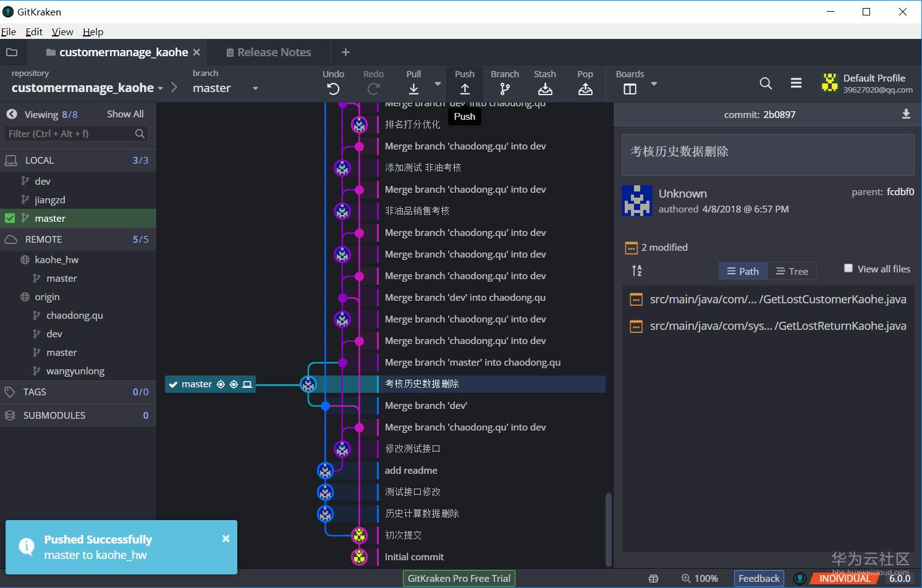Close the customermanage_kaohe tab
922x588 pixels.
click(197, 52)
